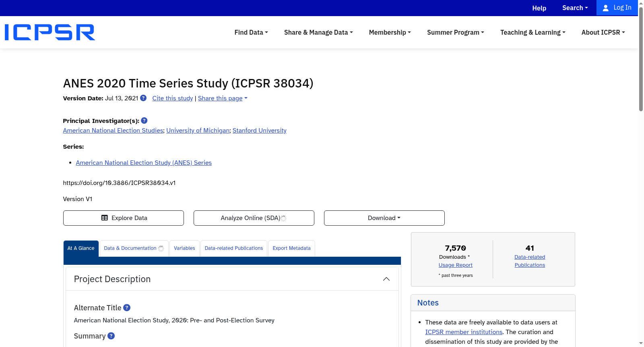Click the Notes panel heading

(428, 303)
